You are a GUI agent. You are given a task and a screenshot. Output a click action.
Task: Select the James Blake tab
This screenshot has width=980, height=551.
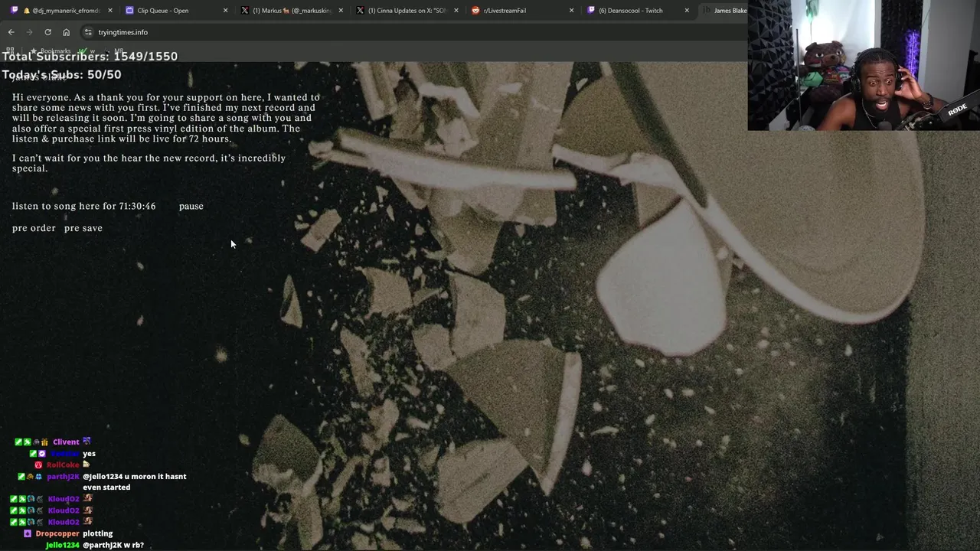pyautogui.click(x=724, y=11)
